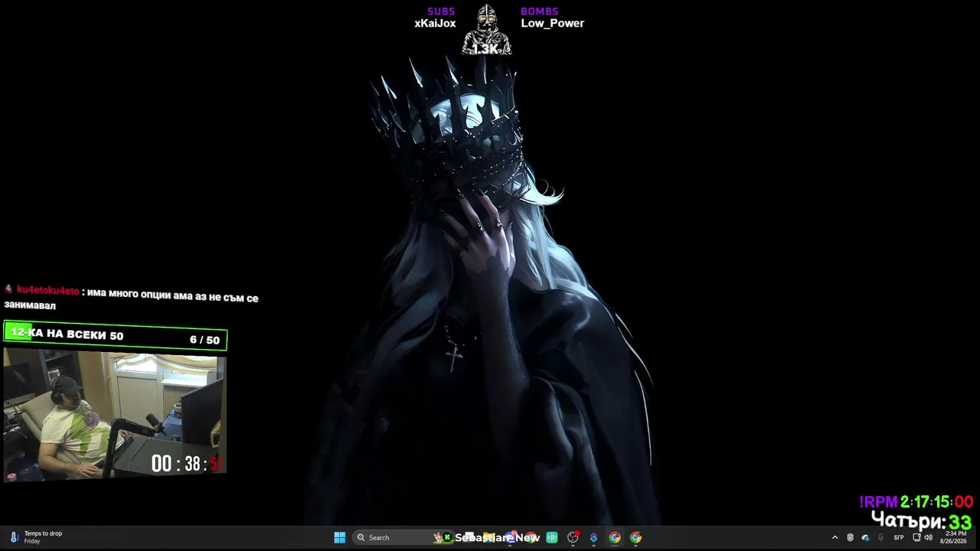Switch input language via БГР indicator
This screenshot has width=980, height=551.
(899, 537)
